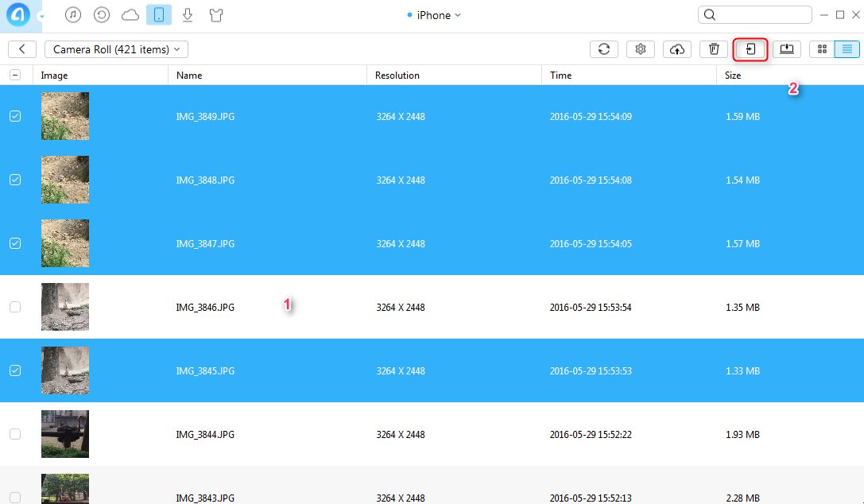
Task: Click resolution cell of IMG_3846.JPG
Action: [401, 308]
